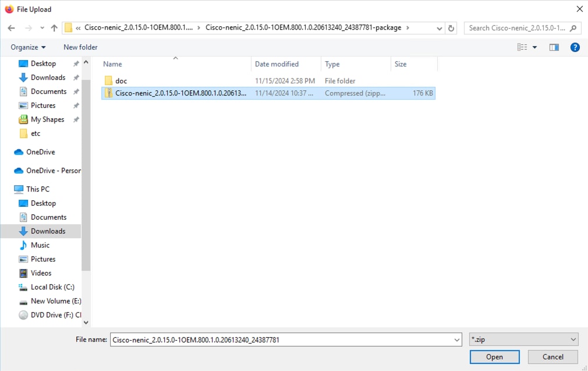Create a New folder
The width and height of the screenshot is (588, 371).
pos(80,47)
